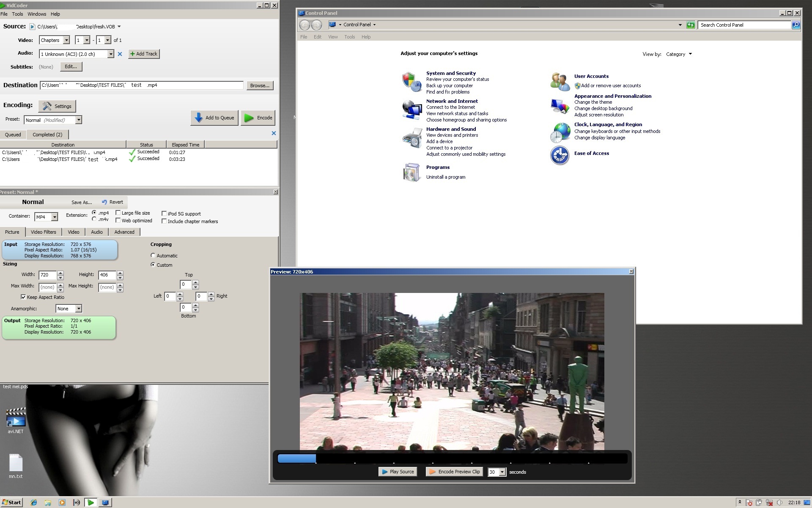
Task: Choose Custom cropping
Action: pos(153,265)
